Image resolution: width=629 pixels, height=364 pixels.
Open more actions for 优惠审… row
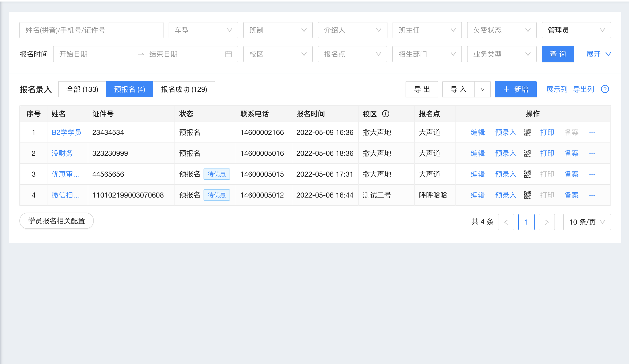click(592, 174)
